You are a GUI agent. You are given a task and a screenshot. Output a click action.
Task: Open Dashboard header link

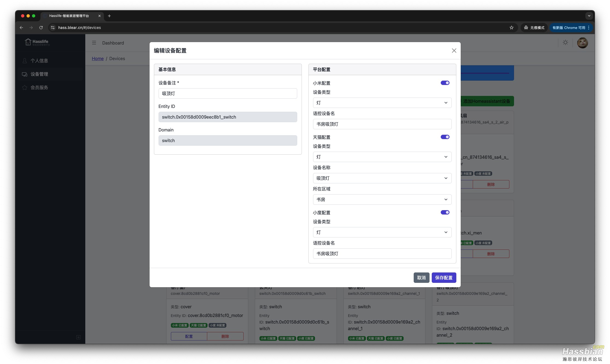(x=113, y=43)
